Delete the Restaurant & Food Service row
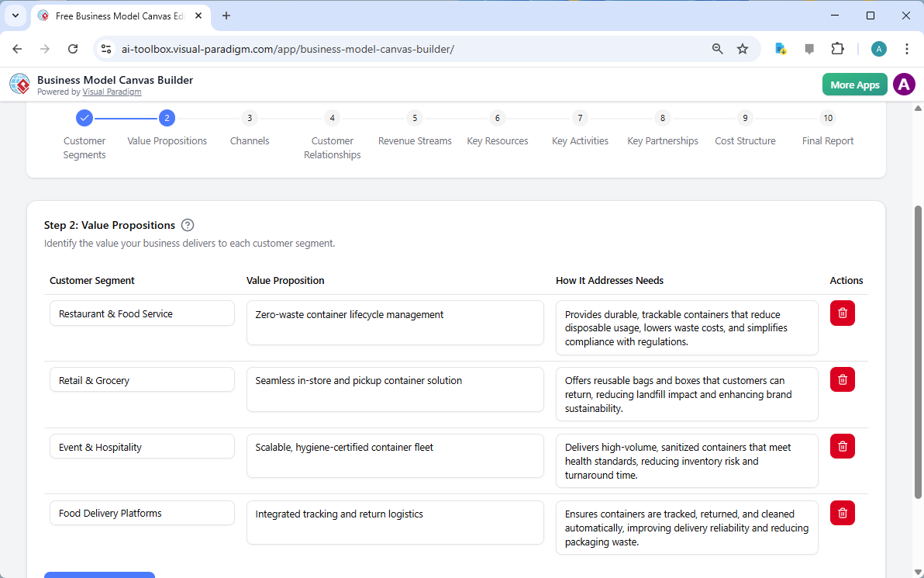924x578 pixels. click(842, 313)
